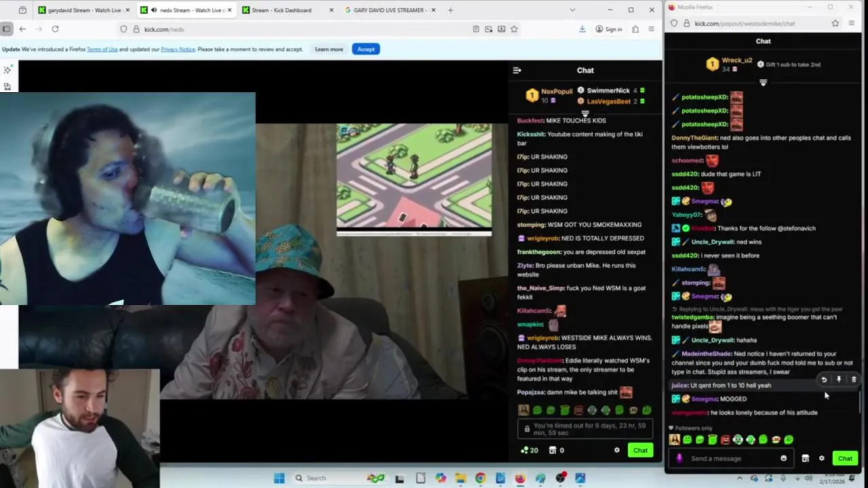Open tracking protection shield in popout window
This screenshot has width=868, height=488.
(x=674, y=23)
